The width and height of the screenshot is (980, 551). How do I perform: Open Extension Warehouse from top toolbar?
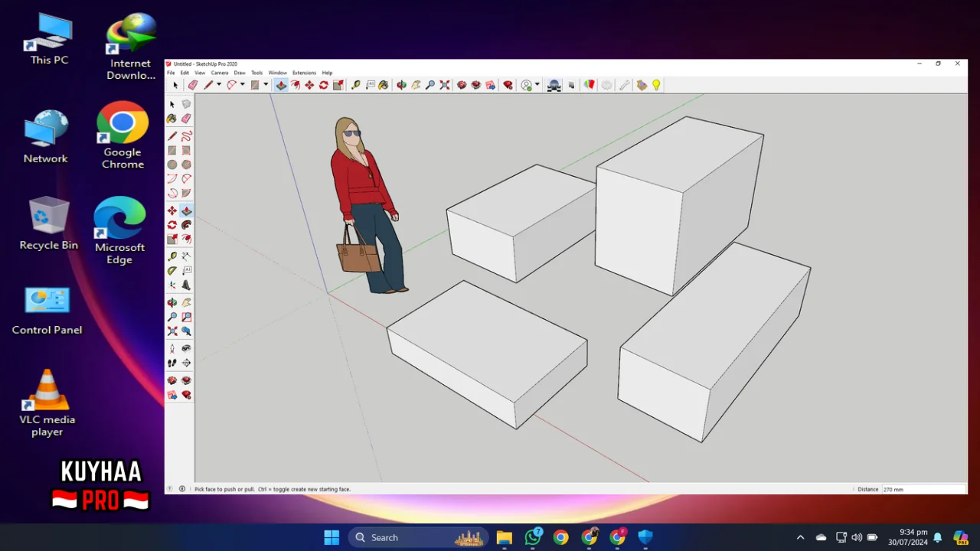[476, 85]
